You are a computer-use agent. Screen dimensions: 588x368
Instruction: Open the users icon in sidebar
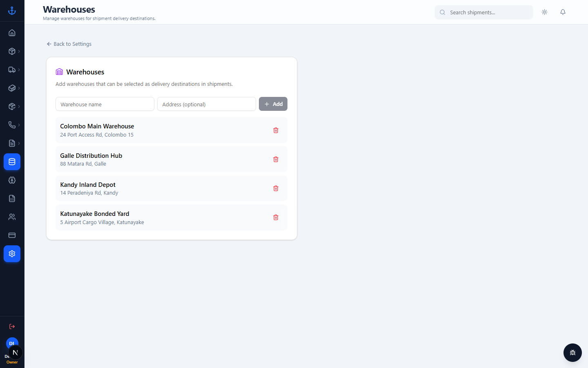tap(12, 217)
